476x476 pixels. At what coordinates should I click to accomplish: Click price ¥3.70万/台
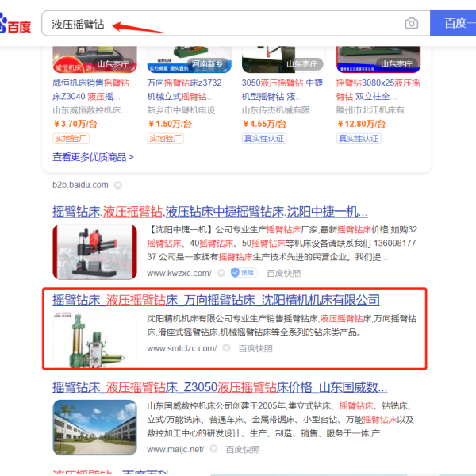75,124
